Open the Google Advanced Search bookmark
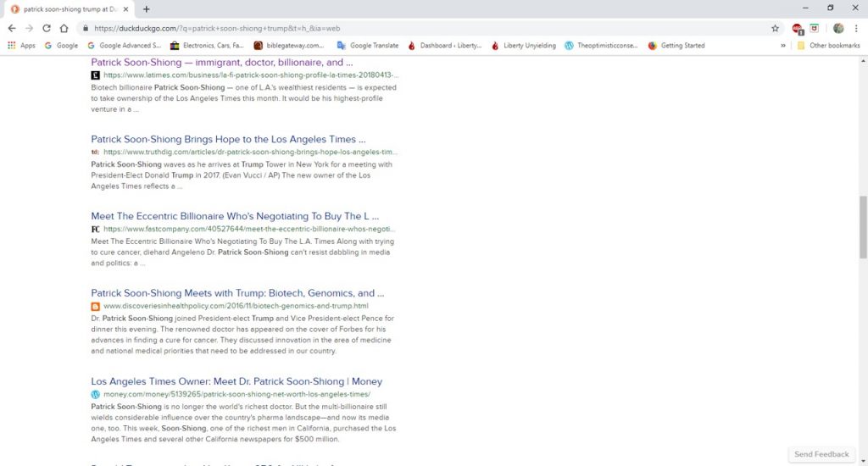 (125, 46)
